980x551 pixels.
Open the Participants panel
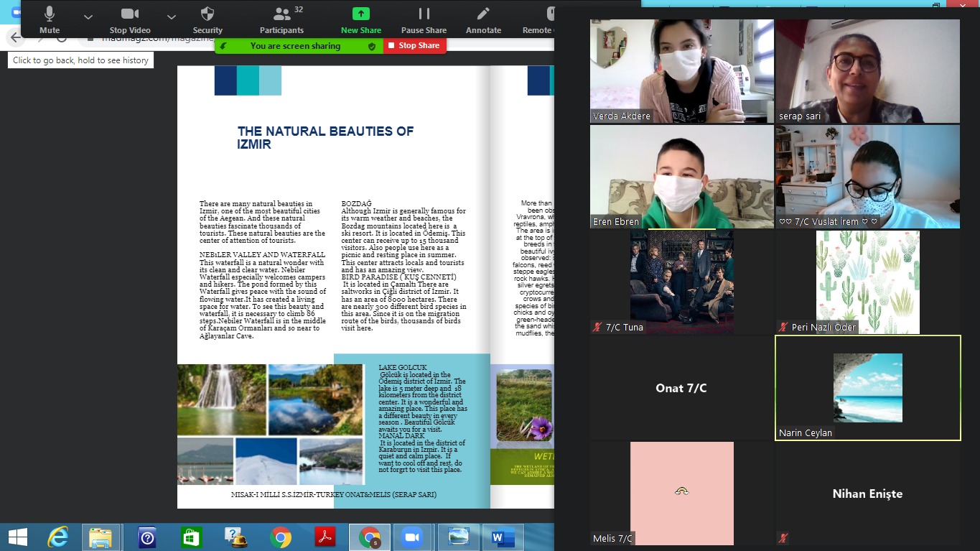[x=281, y=19]
